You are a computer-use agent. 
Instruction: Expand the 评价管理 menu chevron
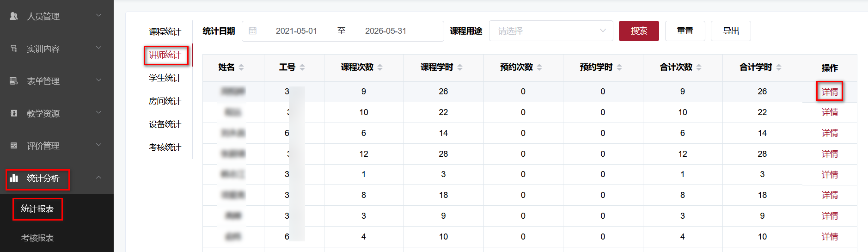(98, 145)
